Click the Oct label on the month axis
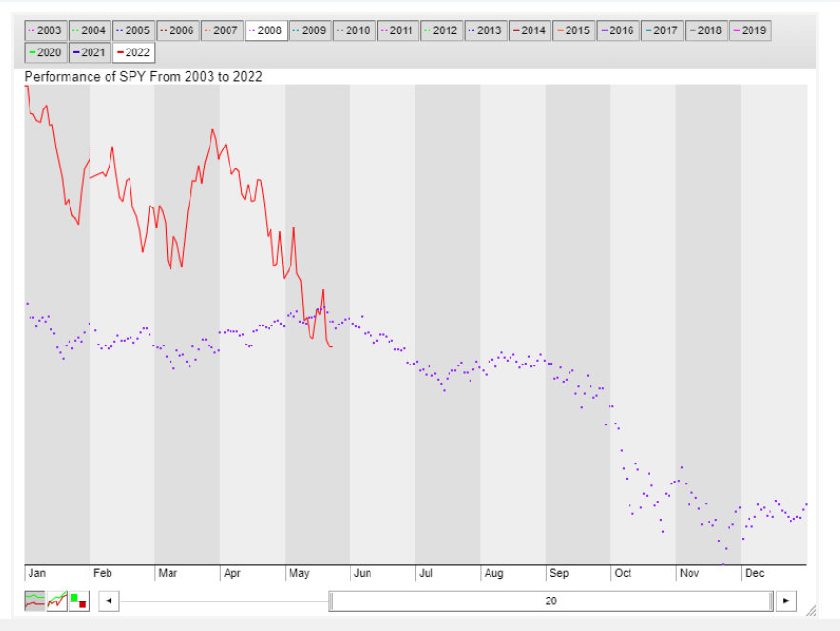Screen dimensions: 840x631 [x=623, y=573]
